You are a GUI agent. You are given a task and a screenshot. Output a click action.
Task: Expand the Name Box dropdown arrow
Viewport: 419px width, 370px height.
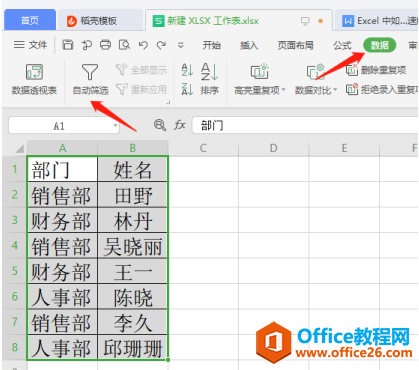click(x=115, y=126)
